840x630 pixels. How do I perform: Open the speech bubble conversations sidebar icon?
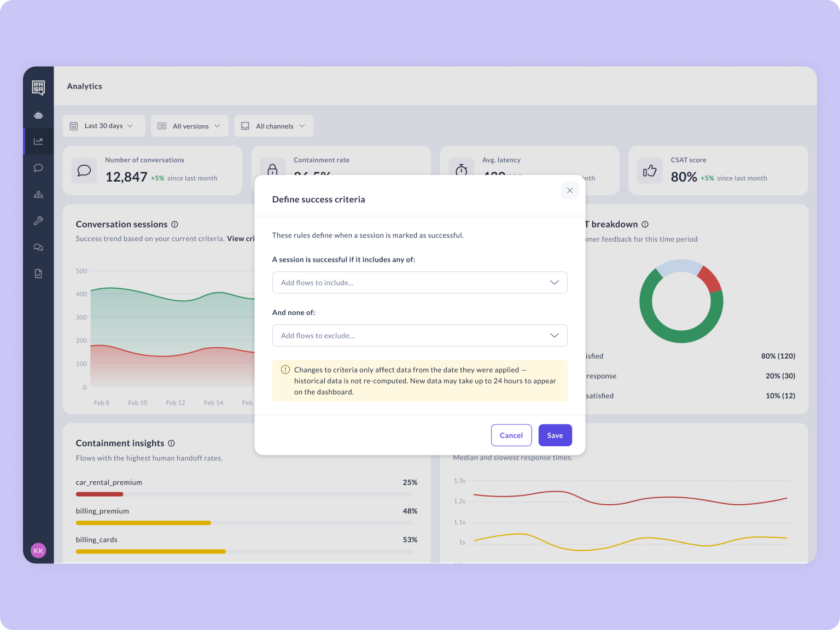click(x=38, y=168)
